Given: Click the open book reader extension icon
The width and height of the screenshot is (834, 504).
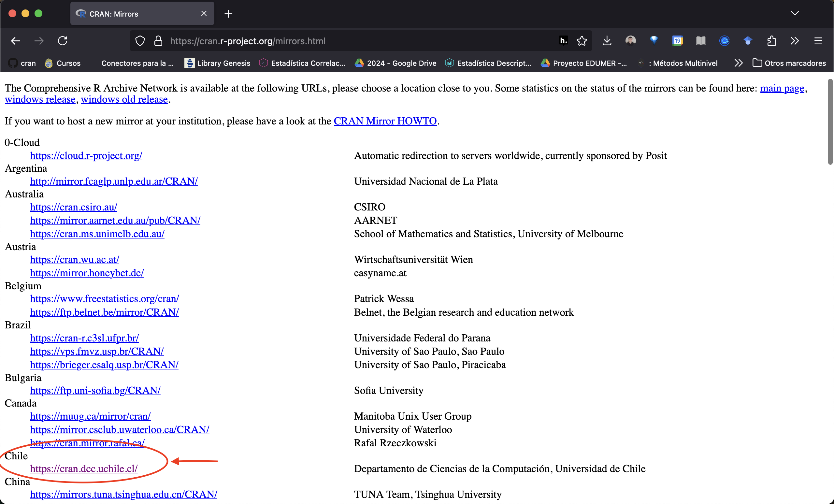Looking at the screenshot, I should pos(701,41).
